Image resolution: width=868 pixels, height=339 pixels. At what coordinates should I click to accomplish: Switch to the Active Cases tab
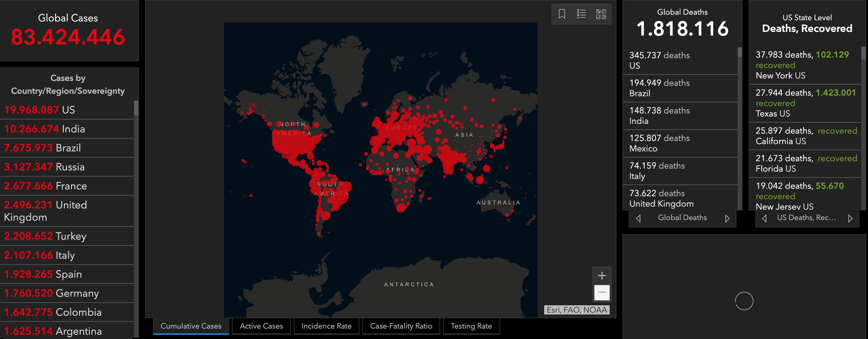[x=261, y=326]
